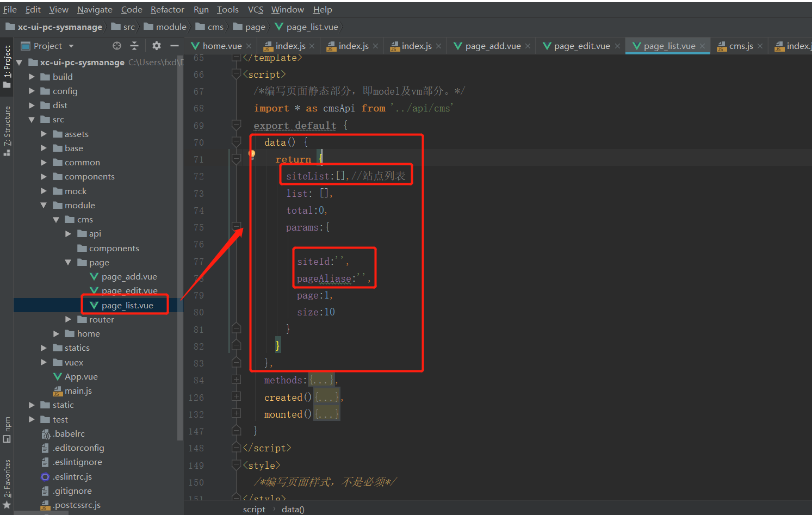Image resolution: width=812 pixels, height=515 pixels.
Task: Click the script breadcrumb at editor bottom
Action: tap(254, 509)
